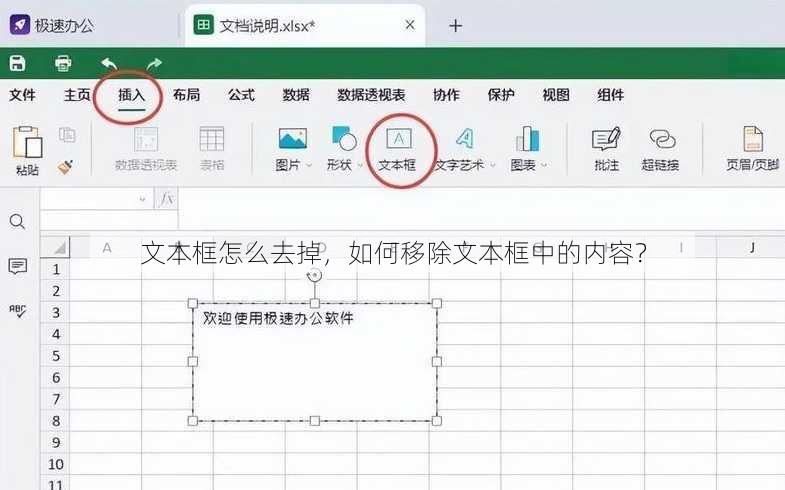Switch to the 组件 tab
Screen dimensions: 785x490
tap(610, 95)
